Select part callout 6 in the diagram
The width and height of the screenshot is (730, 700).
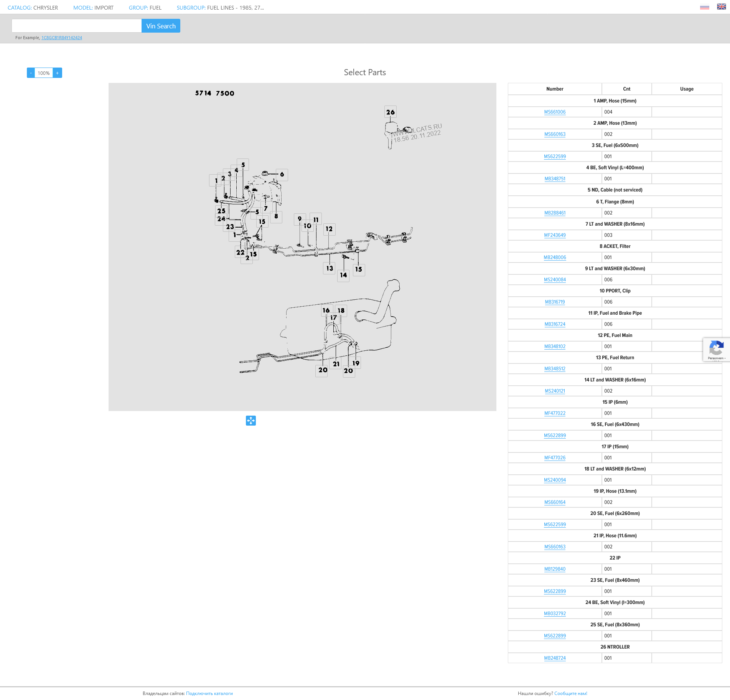click(282, 175)
